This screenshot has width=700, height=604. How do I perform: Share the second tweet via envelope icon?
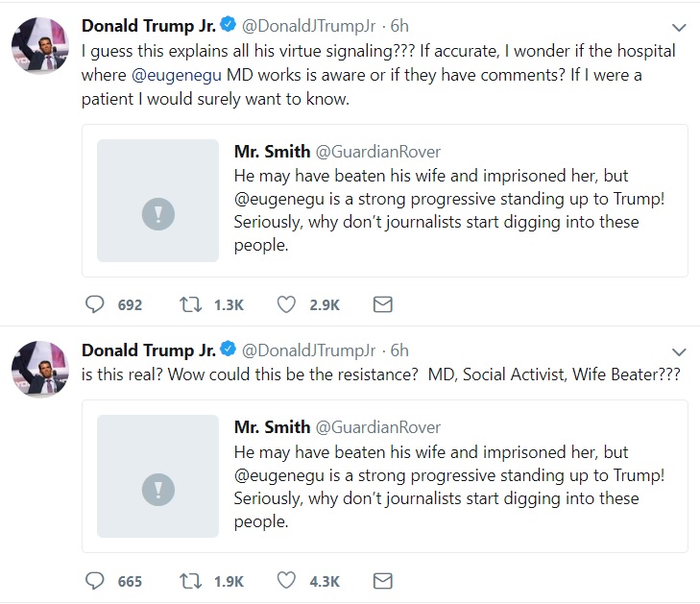(382, 581)
